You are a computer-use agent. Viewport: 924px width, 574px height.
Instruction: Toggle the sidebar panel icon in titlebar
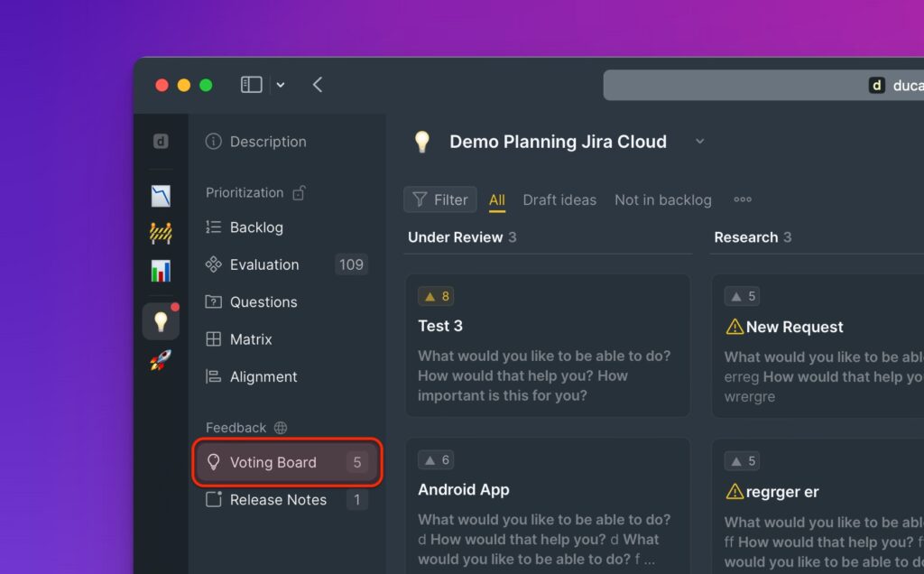coord(252,85)
